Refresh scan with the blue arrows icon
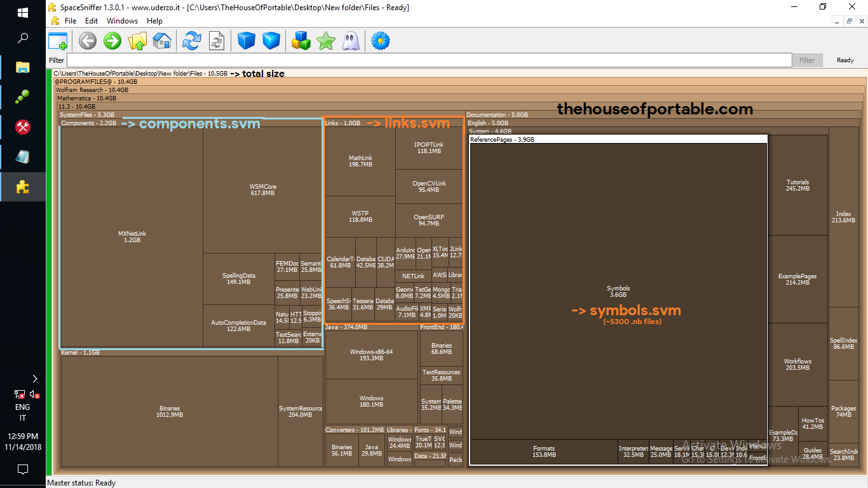This screenshot has width=868, height=488. point(191,41)
